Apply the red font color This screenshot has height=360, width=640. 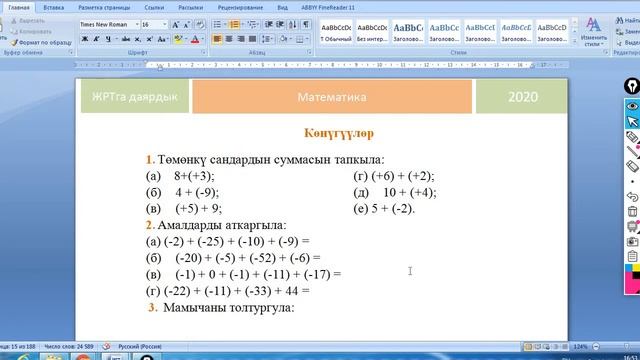point(195,39)
